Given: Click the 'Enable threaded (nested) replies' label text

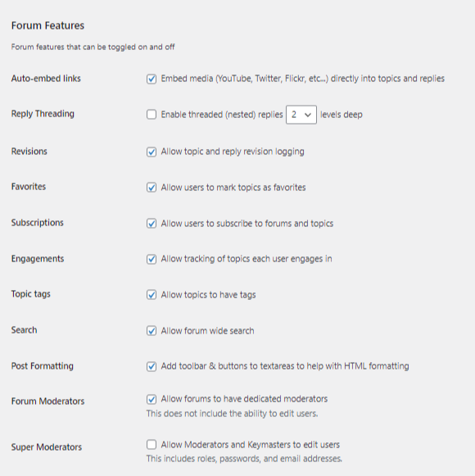Looking at the screenshot, I should (x=222, y=115).
